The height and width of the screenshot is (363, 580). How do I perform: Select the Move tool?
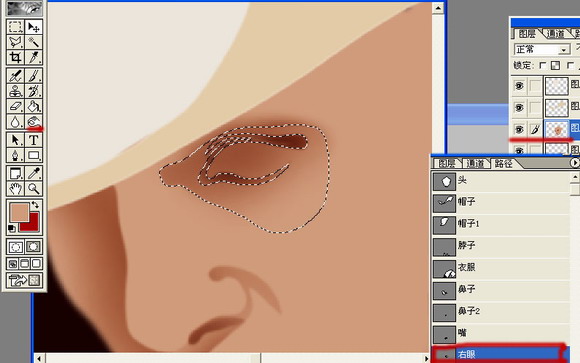34,27
